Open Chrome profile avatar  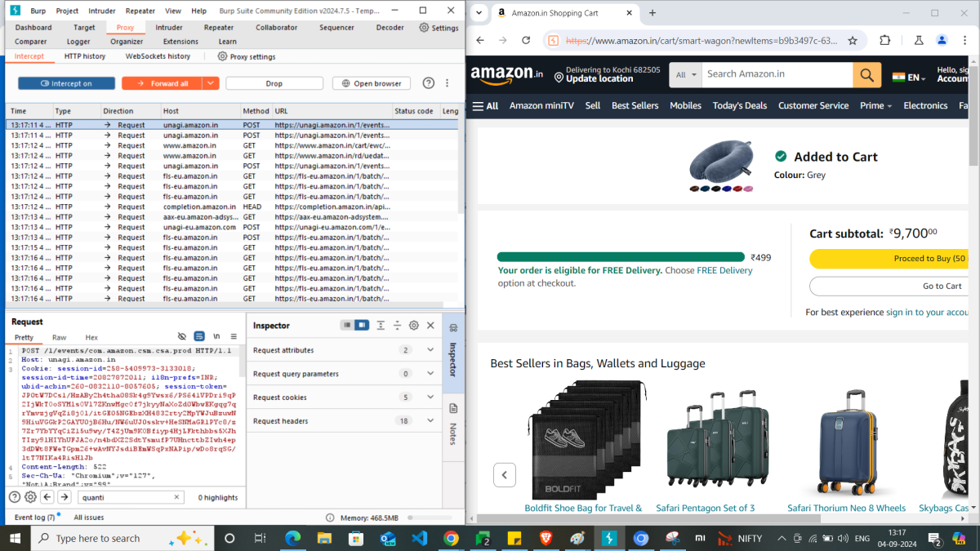click(x=942, y=40)
